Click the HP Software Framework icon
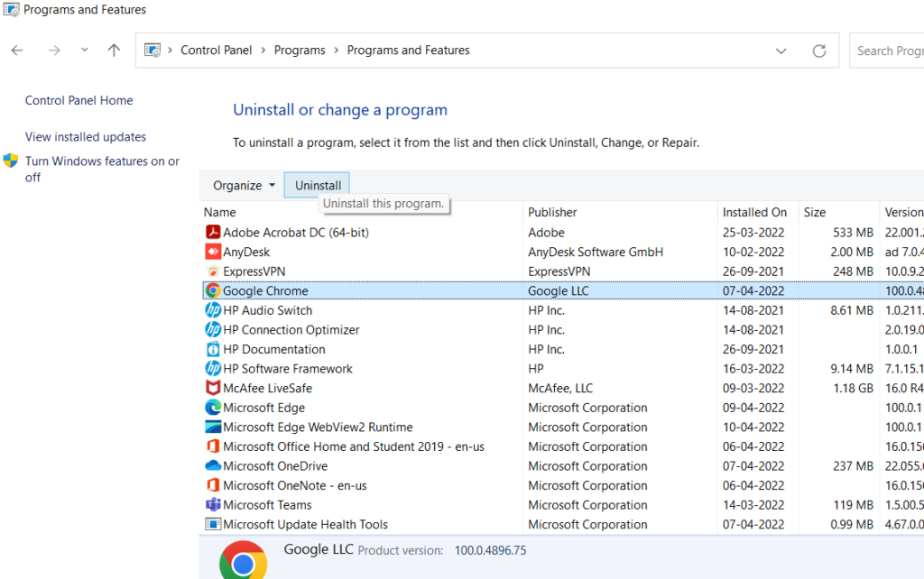Screen dimensions: 924x579 tap(213, 368)
